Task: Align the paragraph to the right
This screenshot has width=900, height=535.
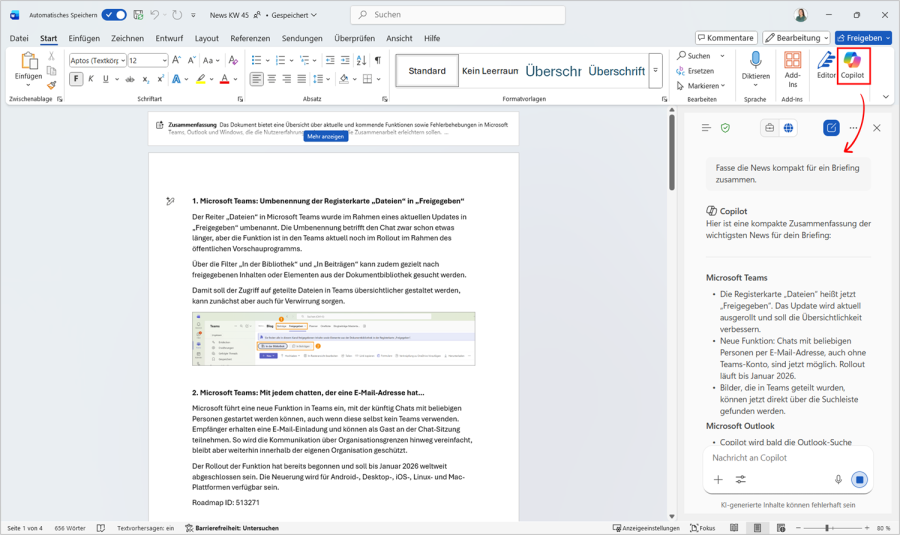Action: tap(286, 79)
